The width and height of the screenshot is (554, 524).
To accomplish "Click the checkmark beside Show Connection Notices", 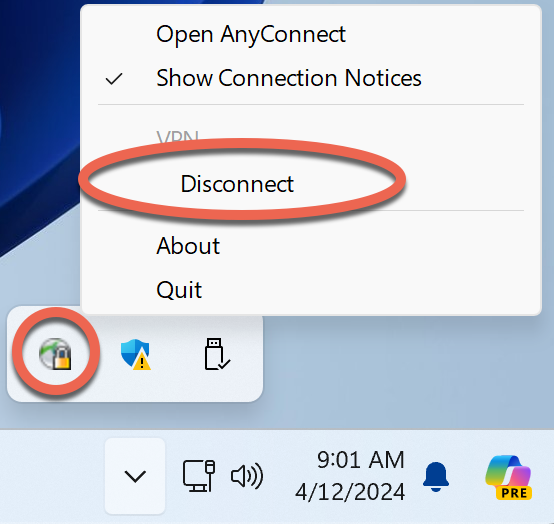I will (x=114, y=79).
